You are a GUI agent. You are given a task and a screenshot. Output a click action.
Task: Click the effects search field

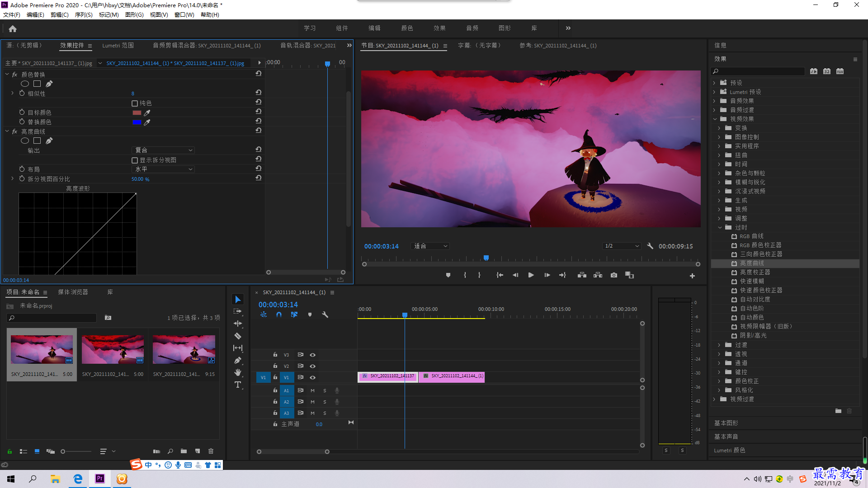tap(758, 71)
